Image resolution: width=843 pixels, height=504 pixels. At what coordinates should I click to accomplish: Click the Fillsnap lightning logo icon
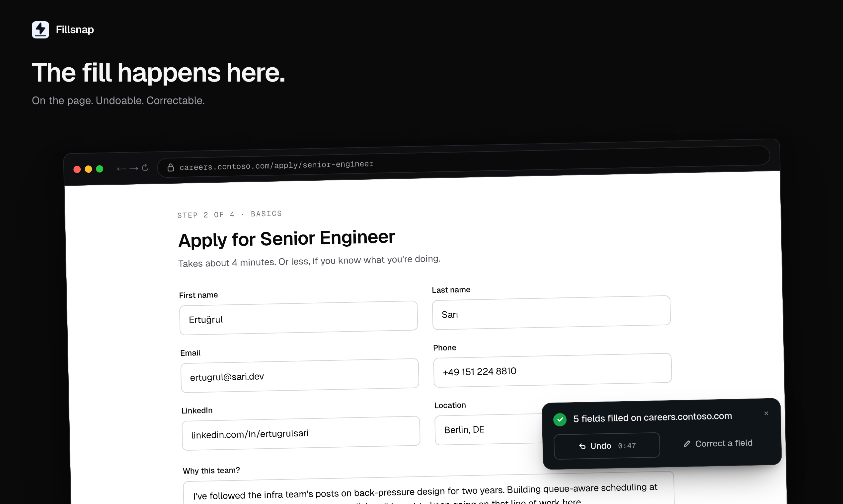coord(40,30)
